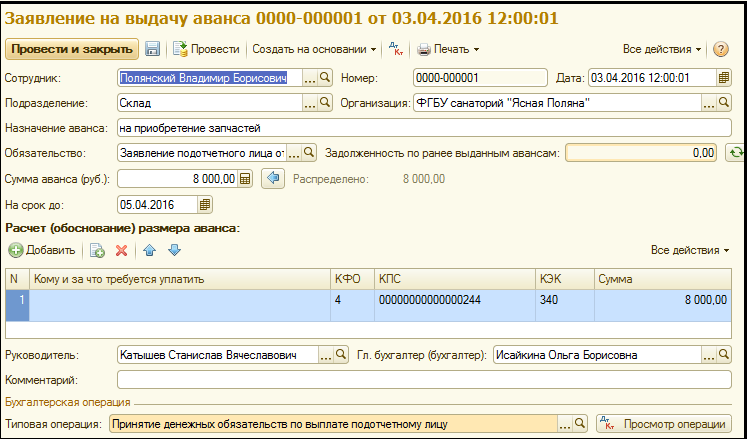Click the КПС column header
747x439 pixels.
click(455, 279)
